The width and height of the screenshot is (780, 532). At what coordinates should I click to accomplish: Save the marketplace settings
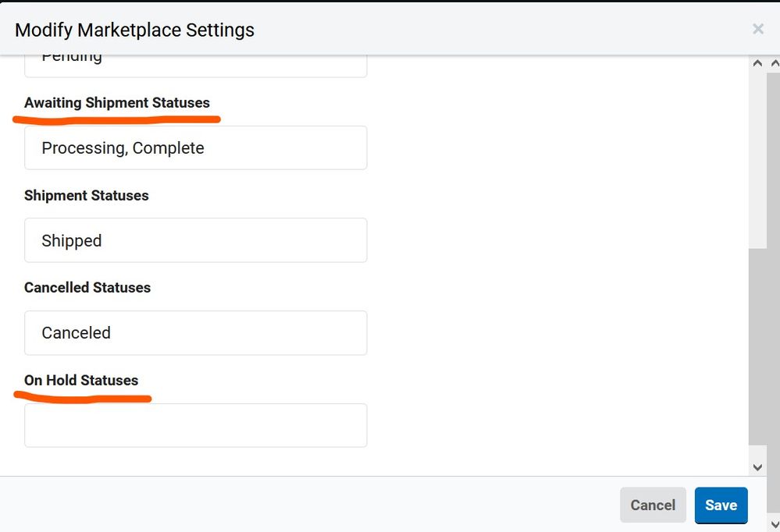[721, 505]
